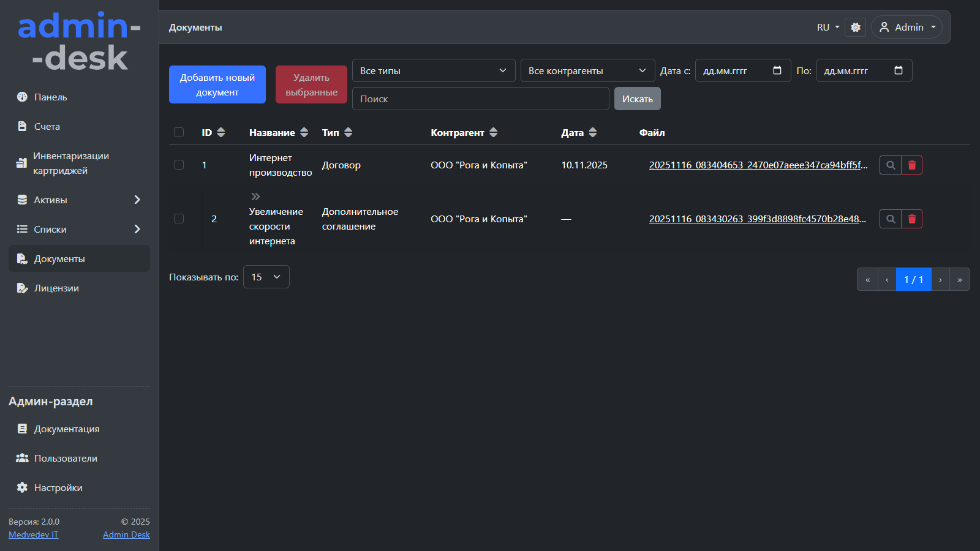Toggle the select-all checkbox in table header
The width and height of the screenshot is (980, 551).
point(179,133)
